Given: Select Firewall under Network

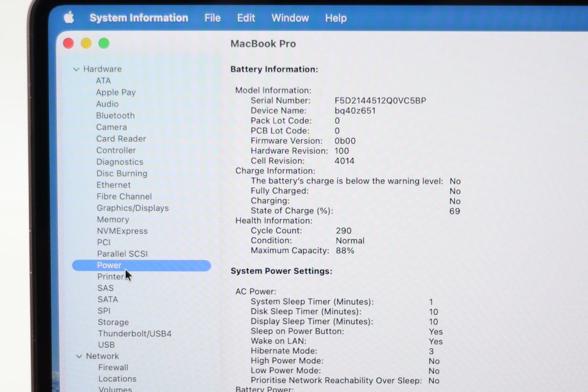Looking at the screenshot, I should [x=113, y=367].
